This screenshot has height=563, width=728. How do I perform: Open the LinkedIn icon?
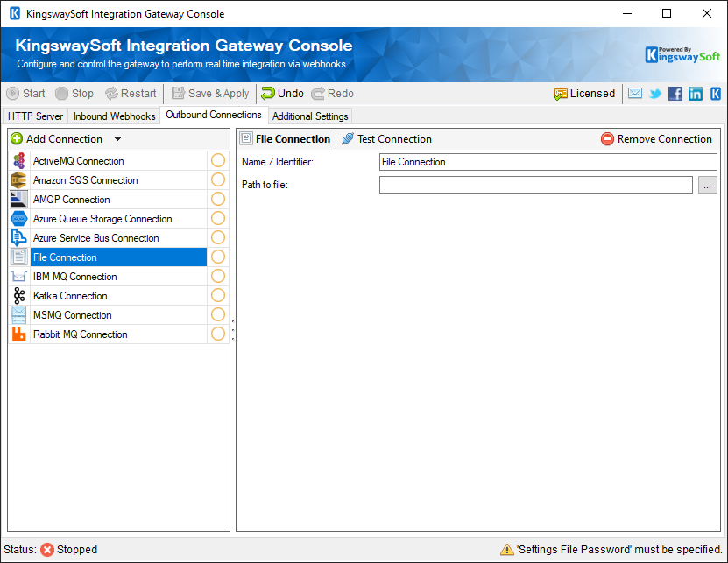[x=695, y=94]
